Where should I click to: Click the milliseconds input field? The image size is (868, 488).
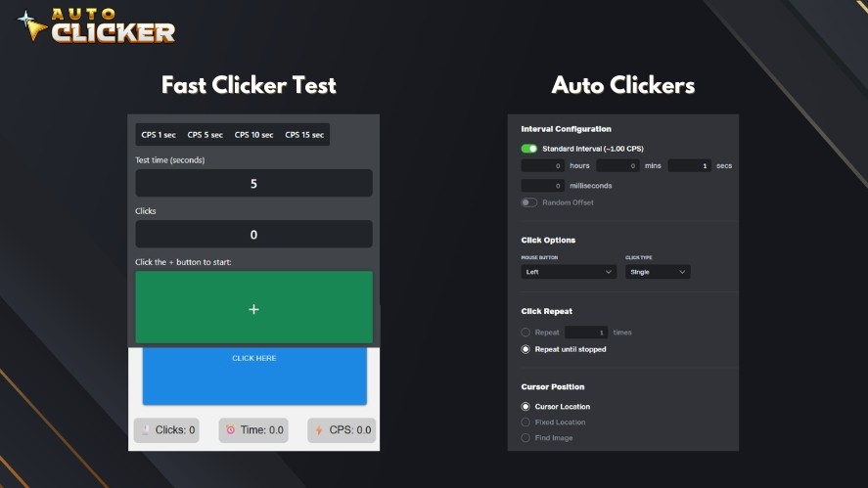coord(542,186)
